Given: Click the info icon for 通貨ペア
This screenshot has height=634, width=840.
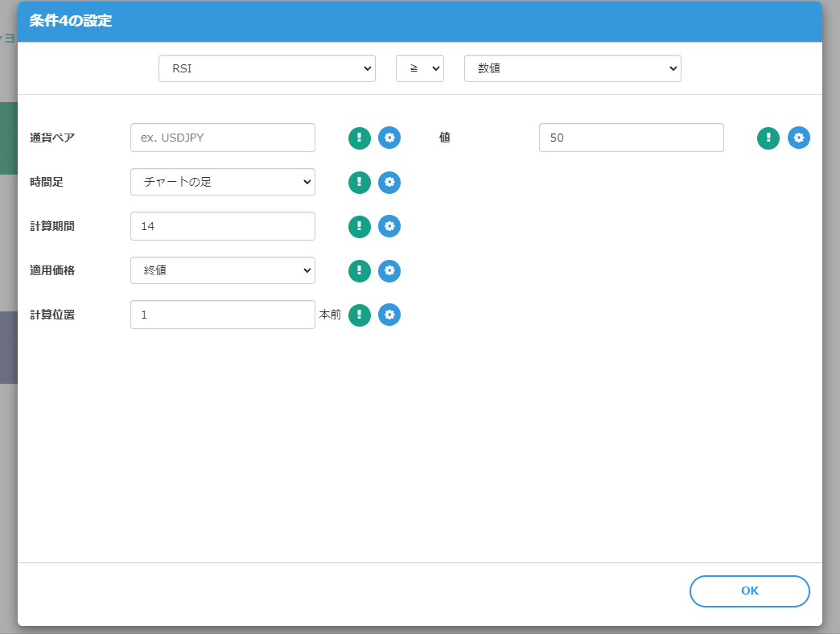Looking at the screenshot, I should [x=360, y=138].
